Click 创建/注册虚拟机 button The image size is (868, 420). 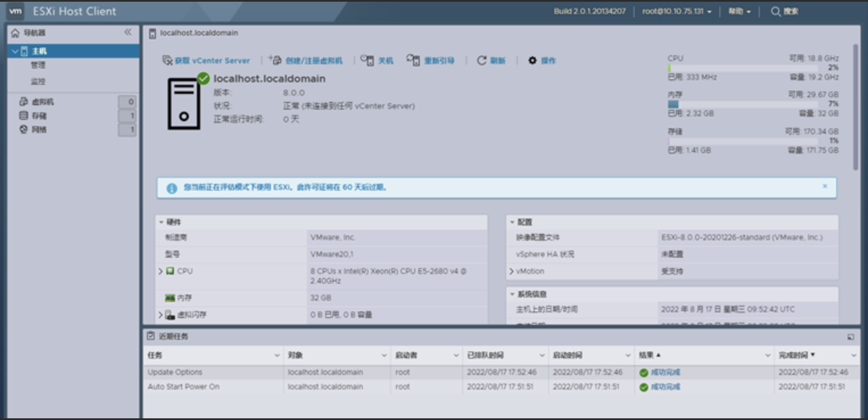coord(305,60)
